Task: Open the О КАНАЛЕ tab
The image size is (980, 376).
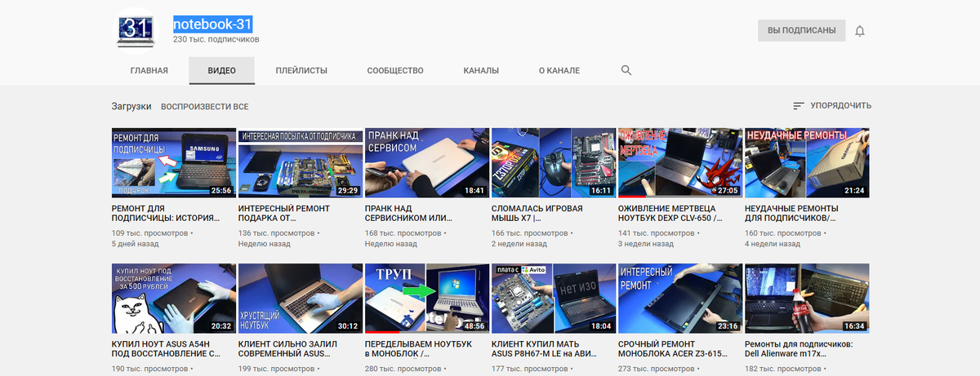Action: 559,71
